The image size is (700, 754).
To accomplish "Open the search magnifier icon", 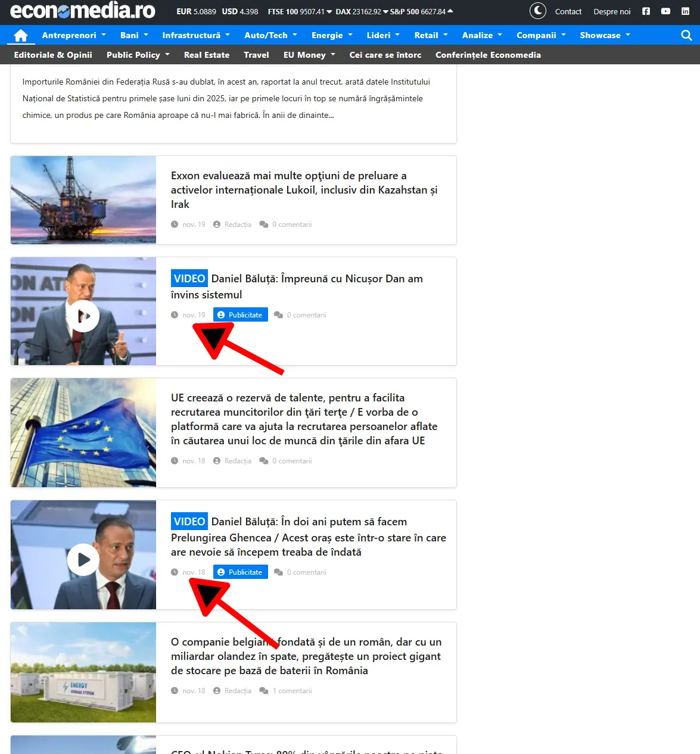I will [x=686, y=36].
